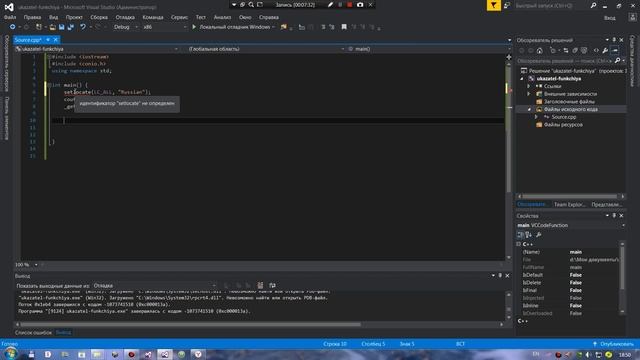Switch to the Team Explorer tab
This screenshot has height=360, width=640.
click(570, 204)
